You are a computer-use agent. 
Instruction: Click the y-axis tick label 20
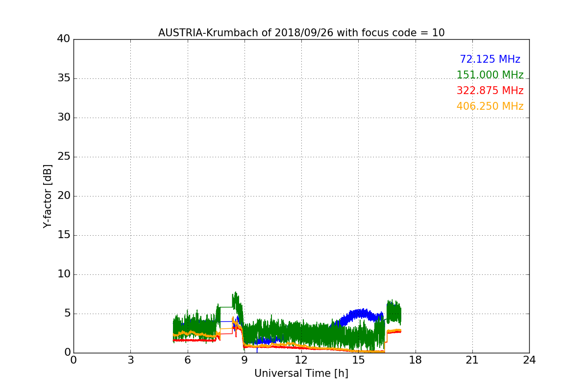click(x=64, y=196)
